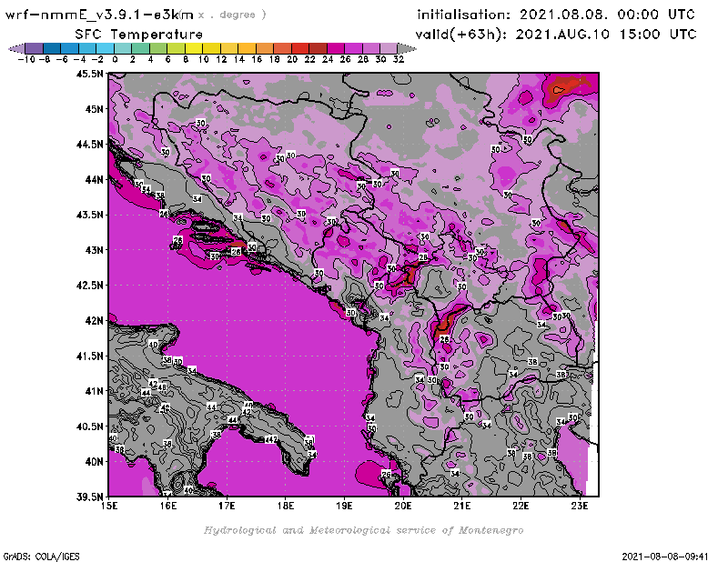Screen dimensions: 728x562
Task: Click the '43.5N' latitude label
Action: click(89, 215)
